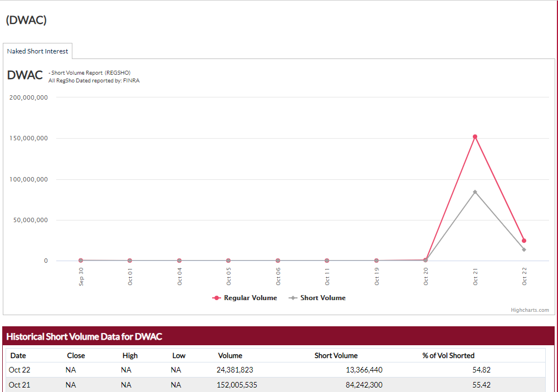Click the short volume value 84,242,300
Image resolution: width=558 pixels, height=392 pixels.
tap(364, 385)
